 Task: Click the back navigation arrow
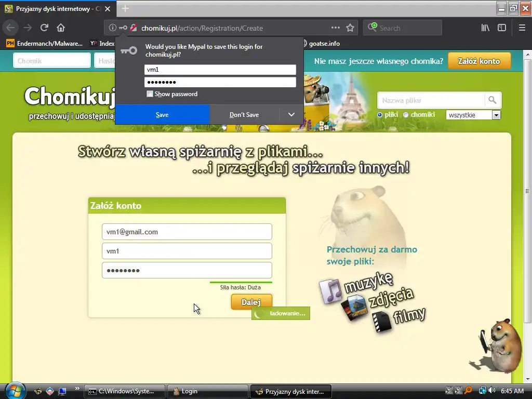pos(10,28)
